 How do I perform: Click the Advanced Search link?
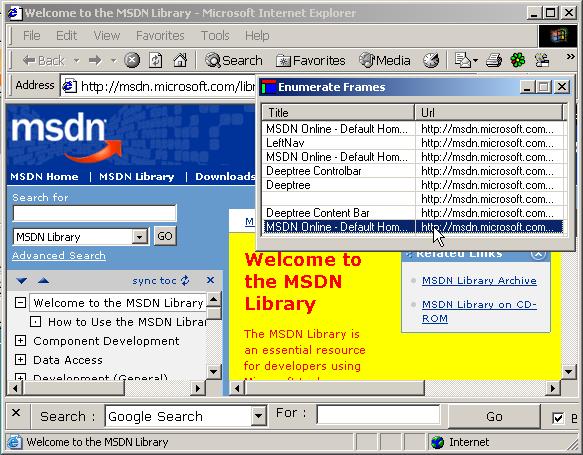coord(59,256)
